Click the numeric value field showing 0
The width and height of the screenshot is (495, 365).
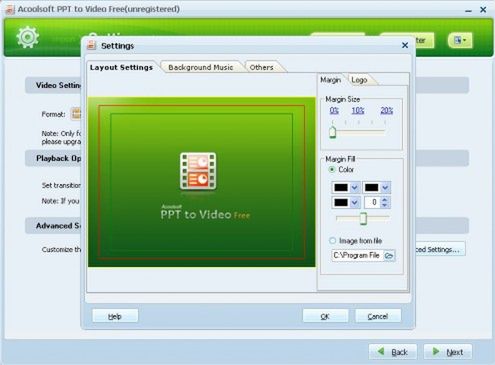click(372, 202)
